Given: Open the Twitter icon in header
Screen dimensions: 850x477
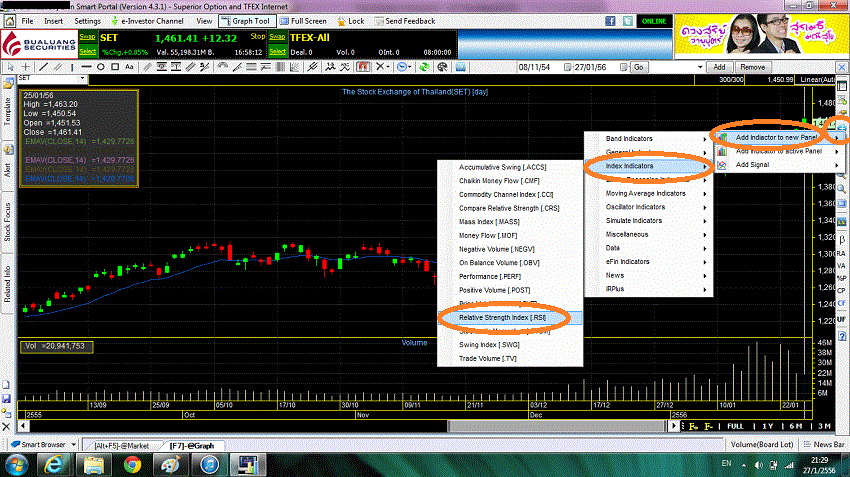Looking at the screenshot, I should point(628,21).
